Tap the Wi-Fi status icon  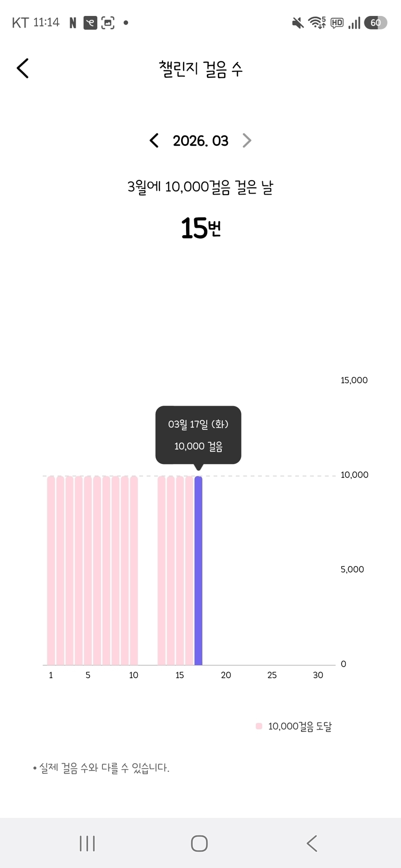(x=316, y=23)
